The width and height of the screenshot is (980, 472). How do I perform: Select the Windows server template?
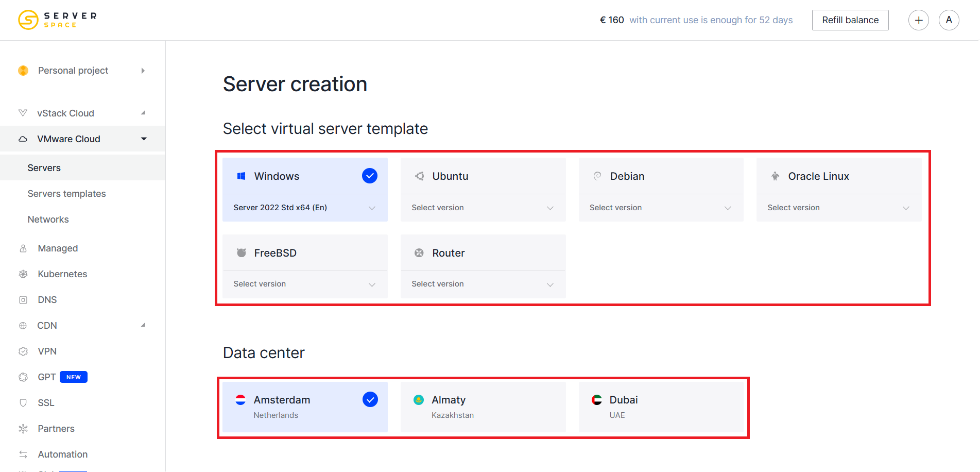click(x=305, y=176)
